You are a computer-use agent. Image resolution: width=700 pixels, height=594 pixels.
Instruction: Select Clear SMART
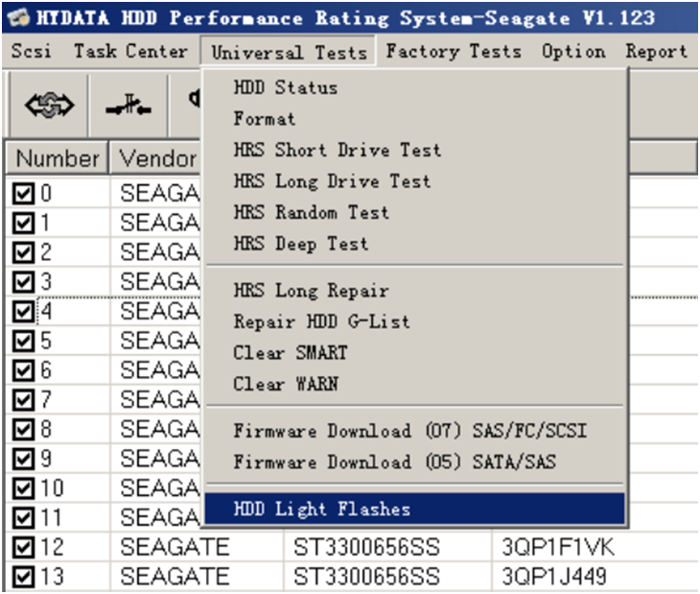[x=415, y=353]
